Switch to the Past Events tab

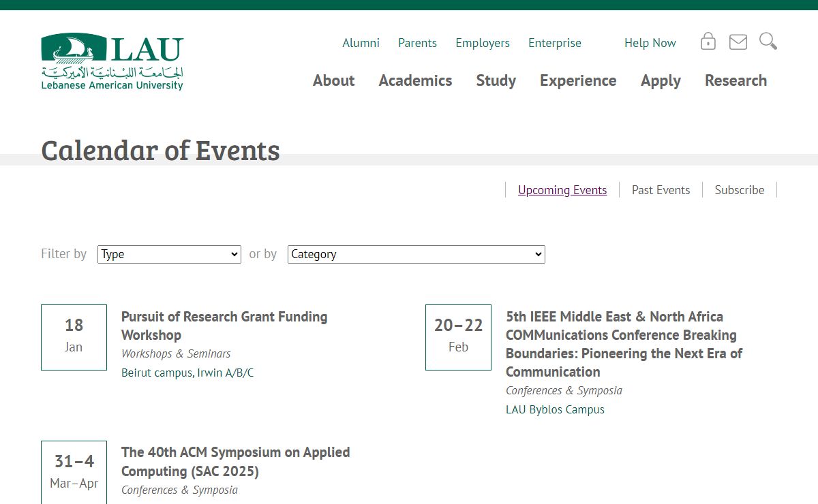tap(661, 190)
